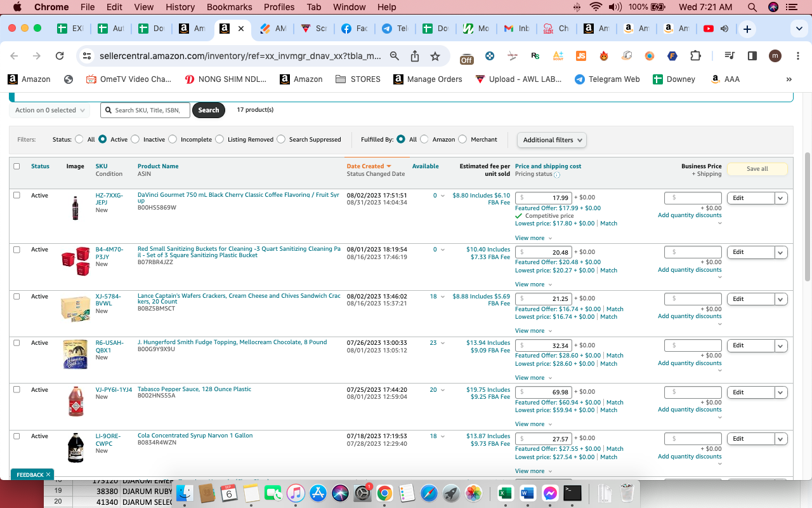Open the Chrome profile avatar

(775, 56)
